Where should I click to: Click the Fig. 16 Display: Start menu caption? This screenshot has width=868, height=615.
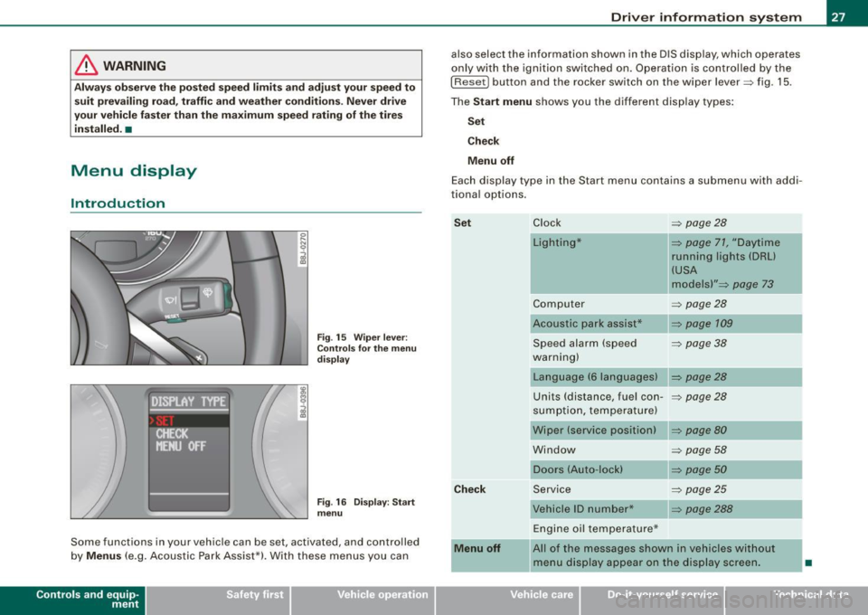[365, 507]
